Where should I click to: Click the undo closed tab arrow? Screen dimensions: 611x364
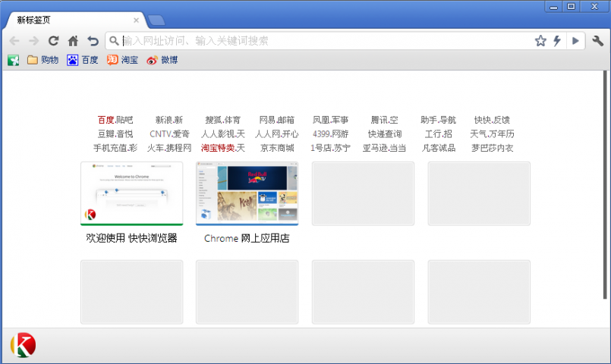click(93, 41)
